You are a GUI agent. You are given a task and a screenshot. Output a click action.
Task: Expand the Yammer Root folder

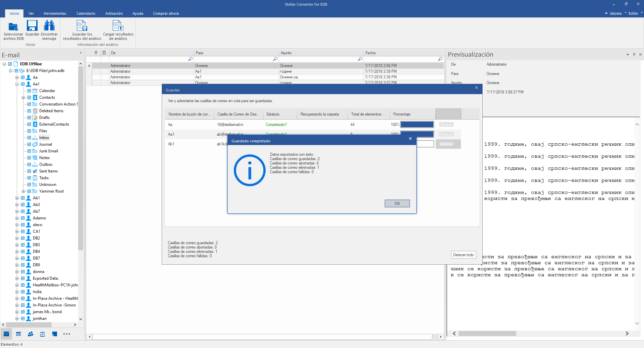(x=23, y=191)
